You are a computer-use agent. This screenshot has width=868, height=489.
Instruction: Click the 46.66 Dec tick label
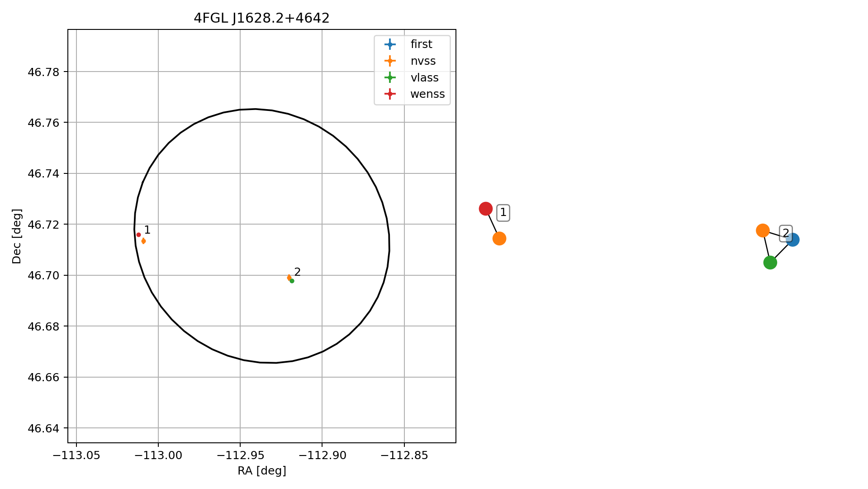tap(43, 378)
